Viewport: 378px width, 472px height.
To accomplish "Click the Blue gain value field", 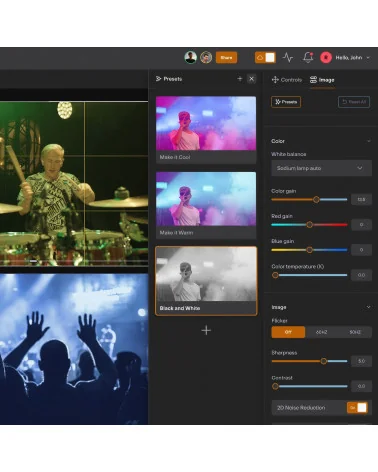I will point(361,250).
